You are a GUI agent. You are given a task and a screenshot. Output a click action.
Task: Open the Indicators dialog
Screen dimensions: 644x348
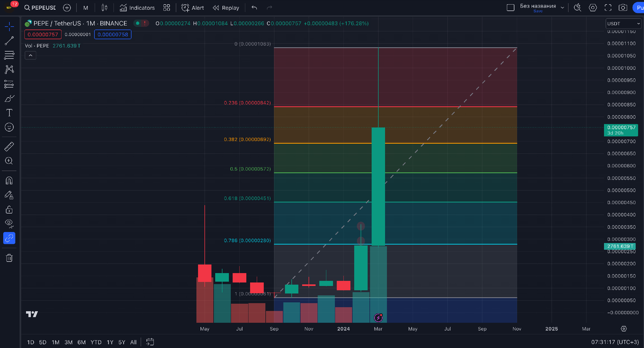coord(137,8)
